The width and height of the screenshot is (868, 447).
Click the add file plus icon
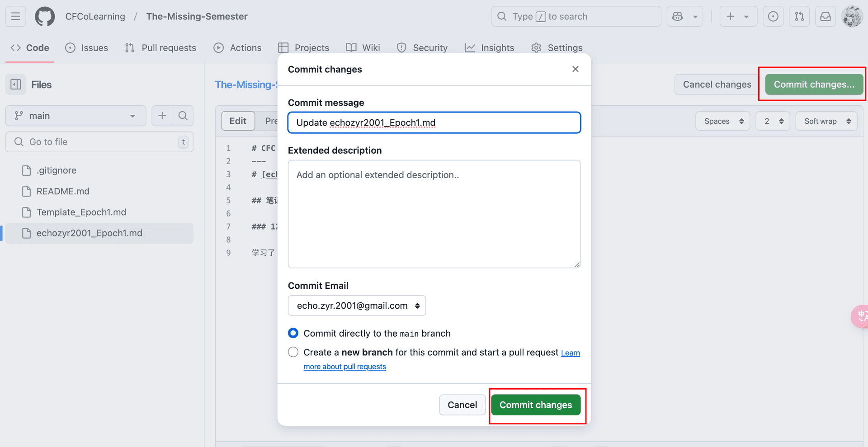click(x=162, y=116)
